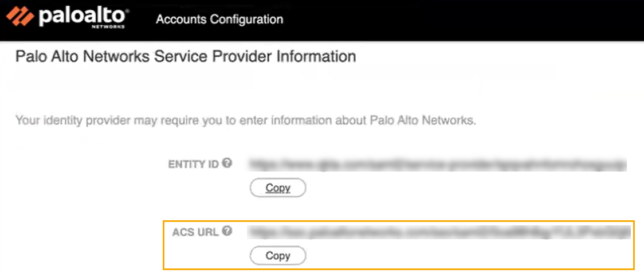Click the ENTITY ID label
Screen dimensions: 644x273
tap(193, 164)
